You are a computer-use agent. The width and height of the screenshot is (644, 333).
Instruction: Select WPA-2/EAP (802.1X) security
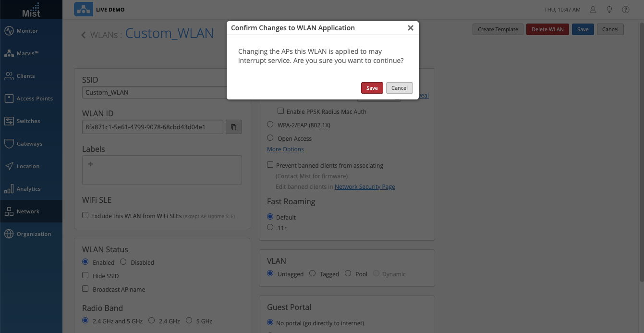[270, 124]
